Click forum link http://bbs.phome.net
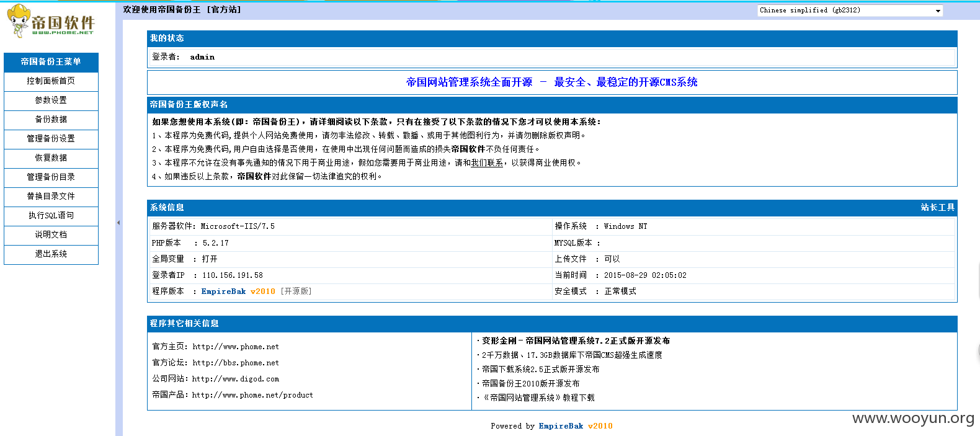This screenshot has height=436, width=980. click(x=236, y=363)
